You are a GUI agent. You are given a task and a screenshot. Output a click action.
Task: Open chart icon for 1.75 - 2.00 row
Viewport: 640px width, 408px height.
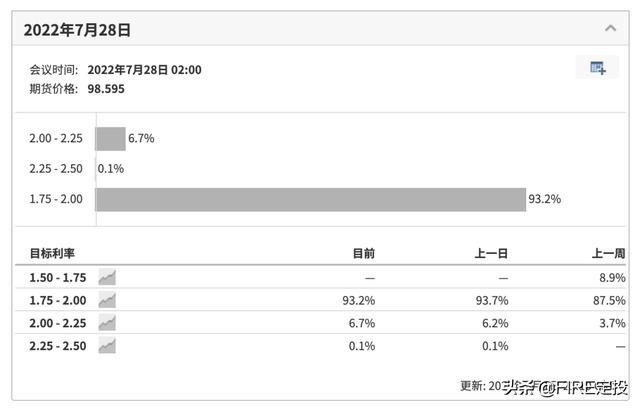click(x=107, y=300)
